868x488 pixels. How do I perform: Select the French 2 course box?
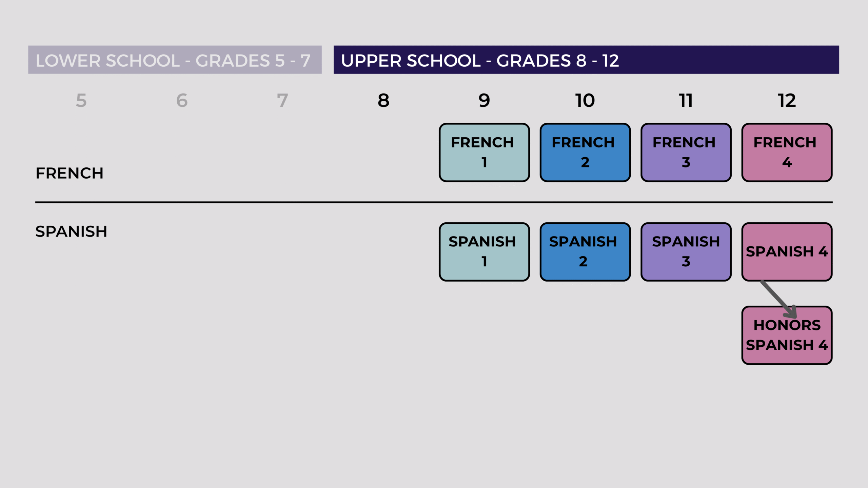(585, 152)
